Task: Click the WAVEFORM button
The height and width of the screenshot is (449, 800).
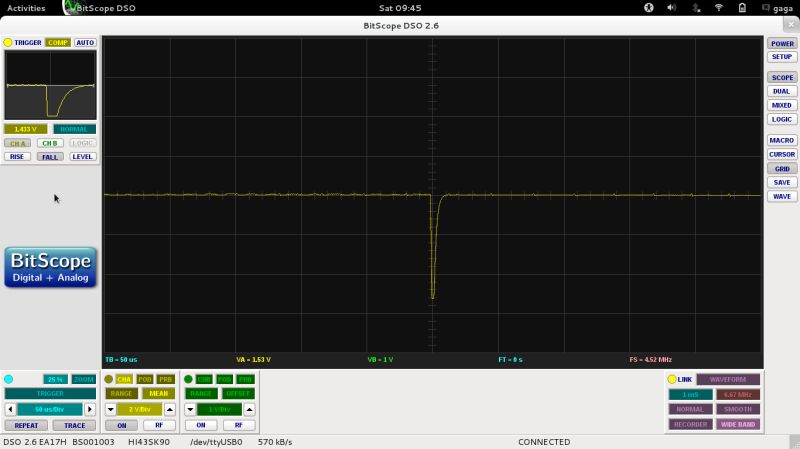Action: (728, 379)
